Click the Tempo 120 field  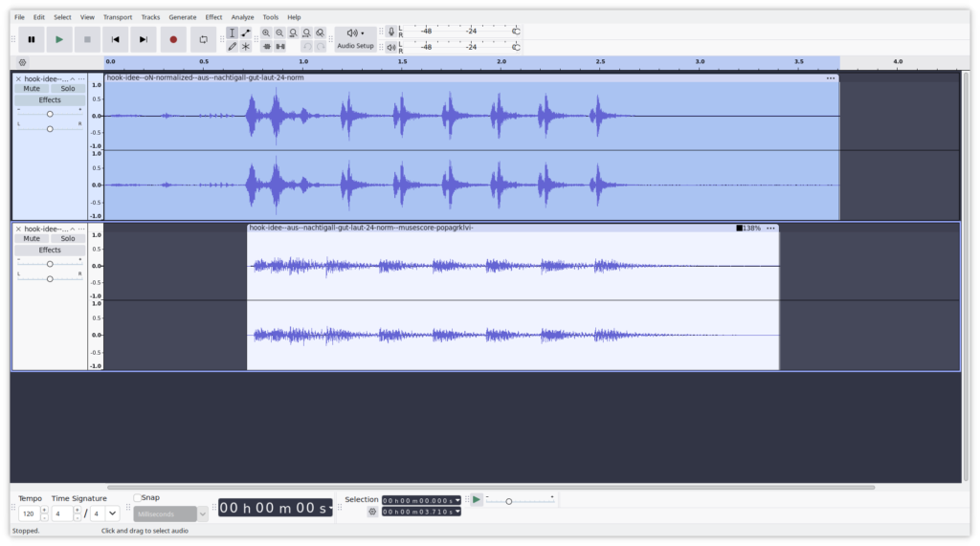[x=29, y=514]
